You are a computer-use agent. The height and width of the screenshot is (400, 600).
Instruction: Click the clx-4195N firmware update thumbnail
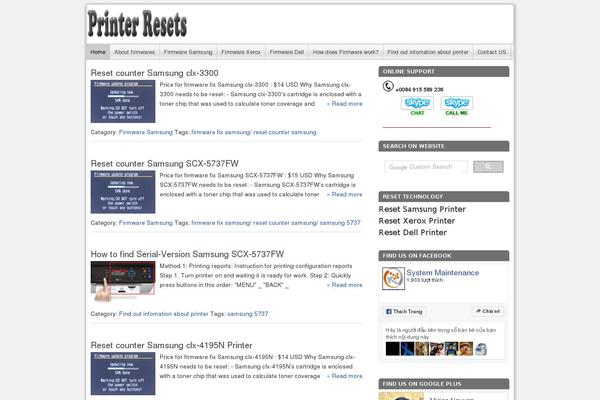(123, 374)
